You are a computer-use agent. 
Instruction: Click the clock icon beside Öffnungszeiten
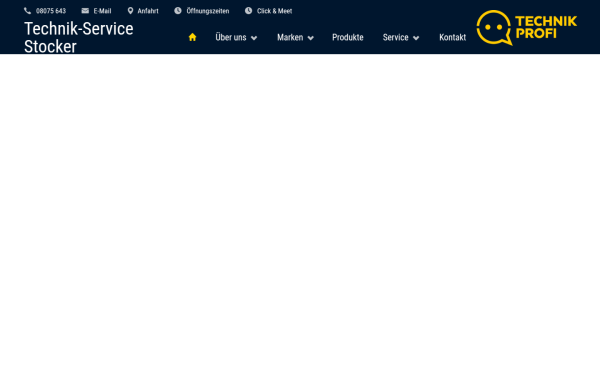pos(178,11)
